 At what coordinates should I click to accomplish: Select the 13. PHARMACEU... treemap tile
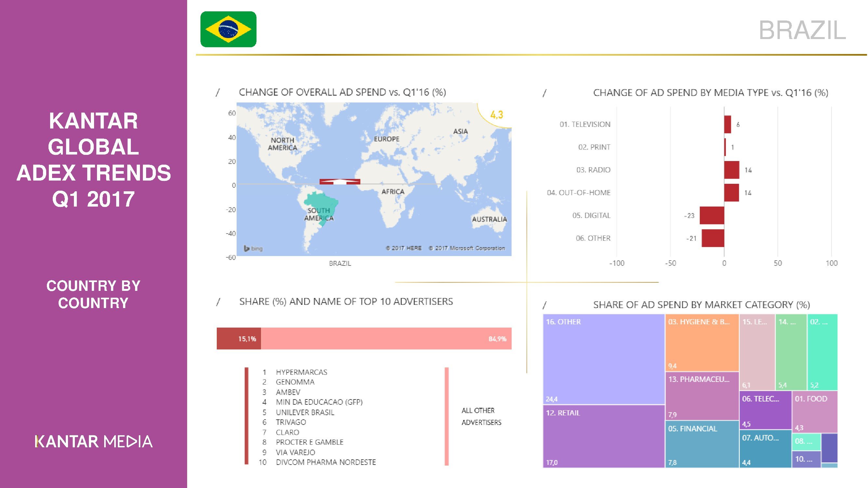(702, 396)
